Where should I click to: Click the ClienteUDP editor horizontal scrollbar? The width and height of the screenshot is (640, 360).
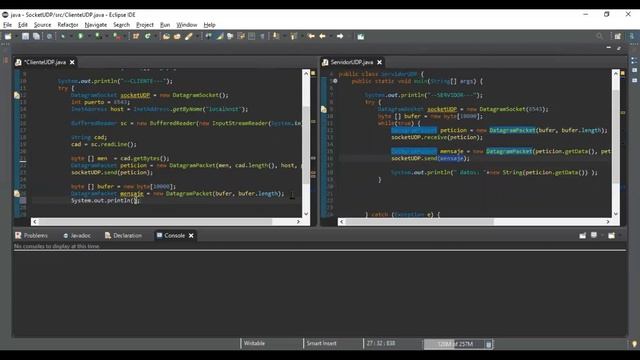tap(156, 222)
